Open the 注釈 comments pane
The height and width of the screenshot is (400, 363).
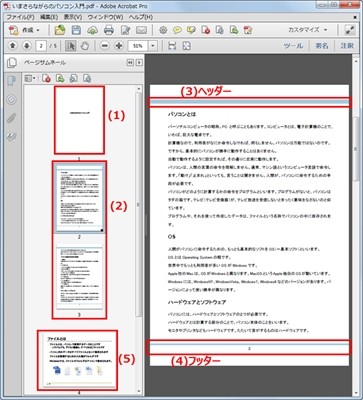click(347, 46)
